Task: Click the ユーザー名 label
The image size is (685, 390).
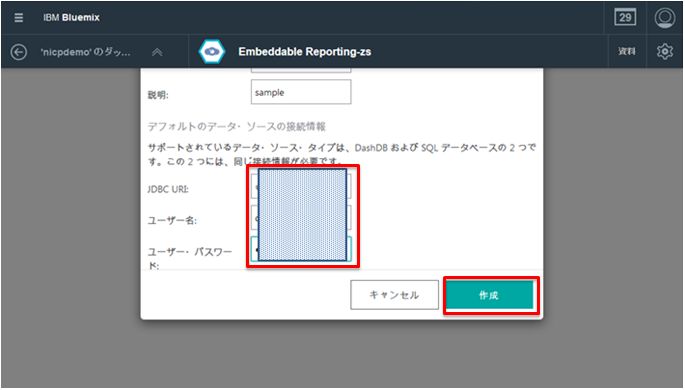Action: click(172, 220)
